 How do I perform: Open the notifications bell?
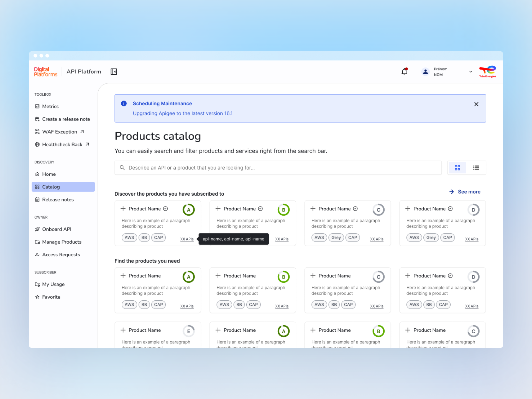tap(405, 71)
